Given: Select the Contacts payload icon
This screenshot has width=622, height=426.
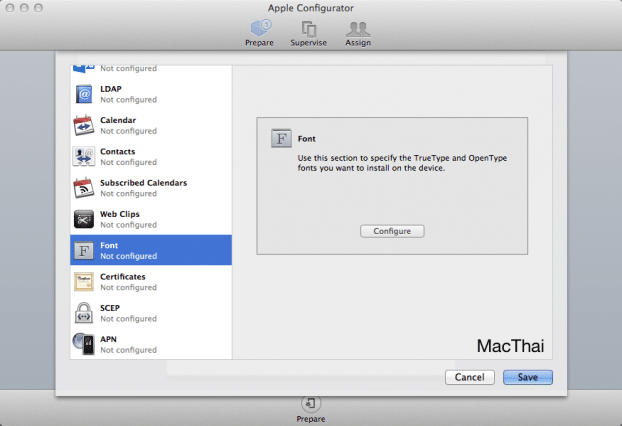Looking at the screenshot, I should [84, 156].
